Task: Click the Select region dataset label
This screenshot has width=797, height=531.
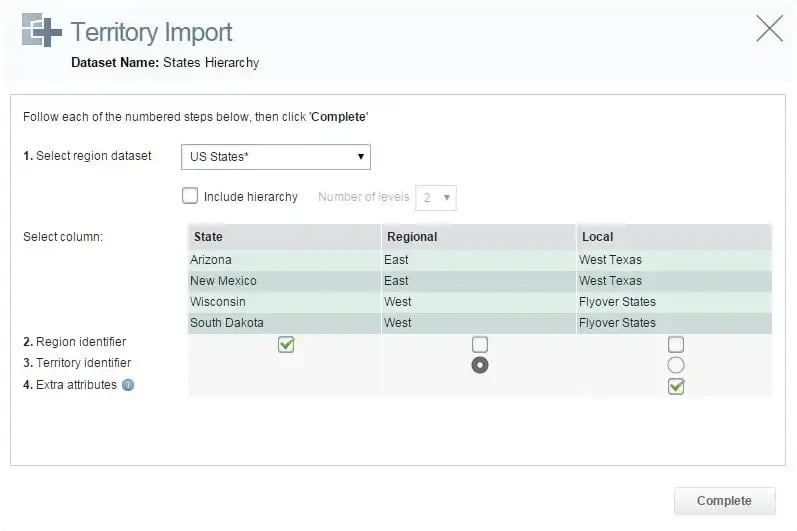Action: [x=87, y=156]
